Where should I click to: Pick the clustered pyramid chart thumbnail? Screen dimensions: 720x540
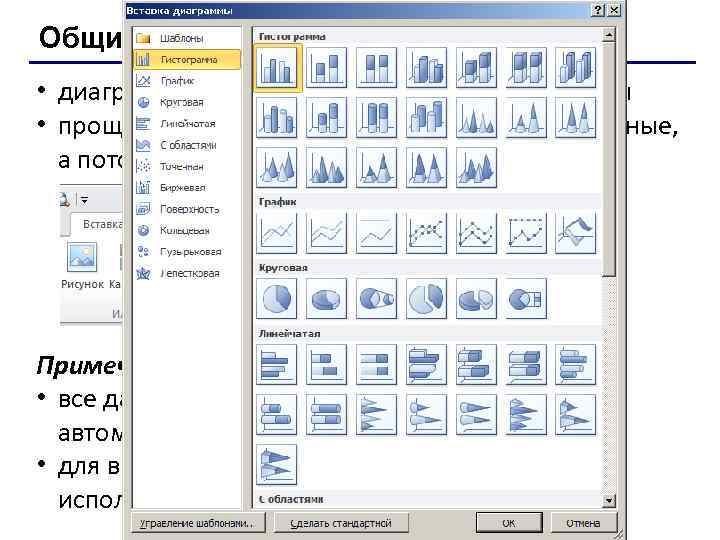pyautogui.click(x=326, y=168)
